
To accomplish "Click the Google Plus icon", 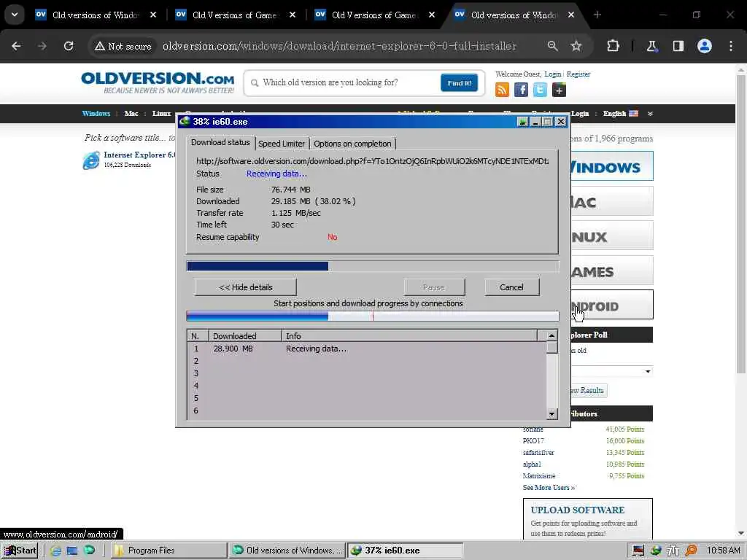I will coord(559,90).
